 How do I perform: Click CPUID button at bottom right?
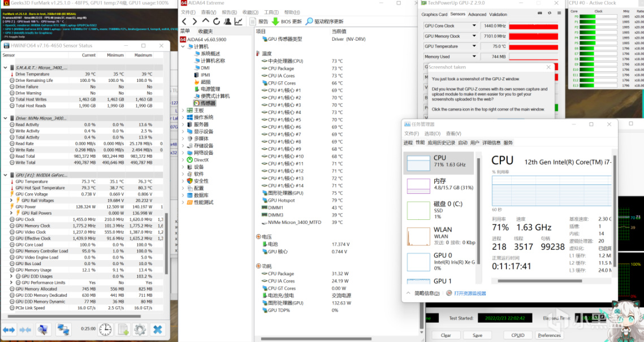point(517,335)
